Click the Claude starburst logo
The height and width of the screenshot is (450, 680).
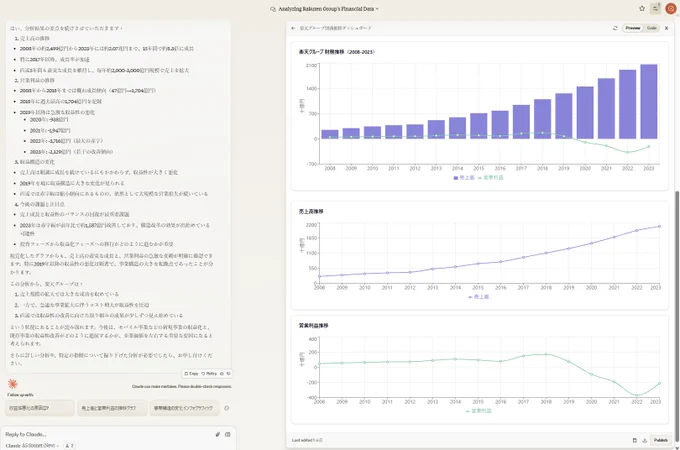click(x=13, y=384)
